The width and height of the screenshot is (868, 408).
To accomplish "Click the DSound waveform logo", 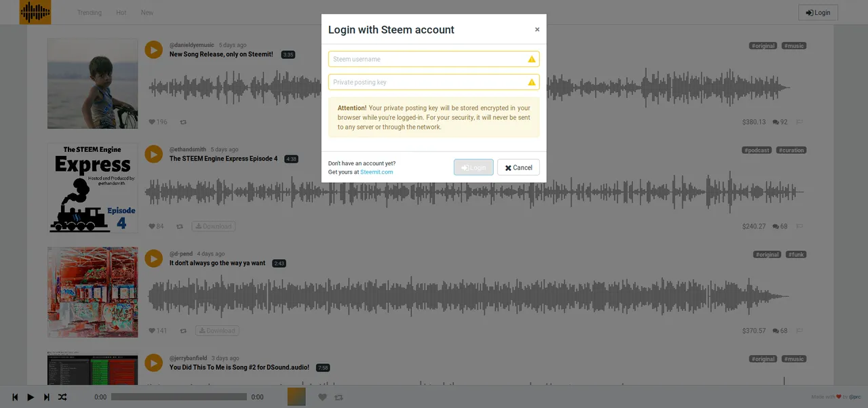I will point(35,12).
